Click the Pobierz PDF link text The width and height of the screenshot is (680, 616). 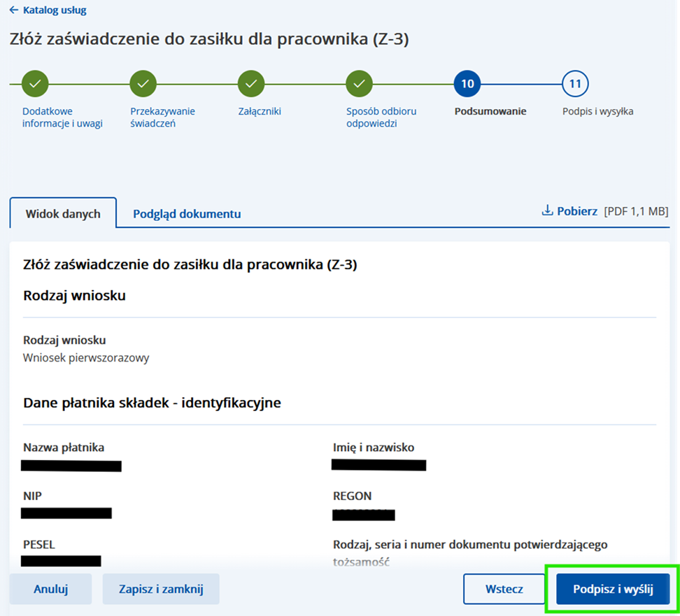577,210
